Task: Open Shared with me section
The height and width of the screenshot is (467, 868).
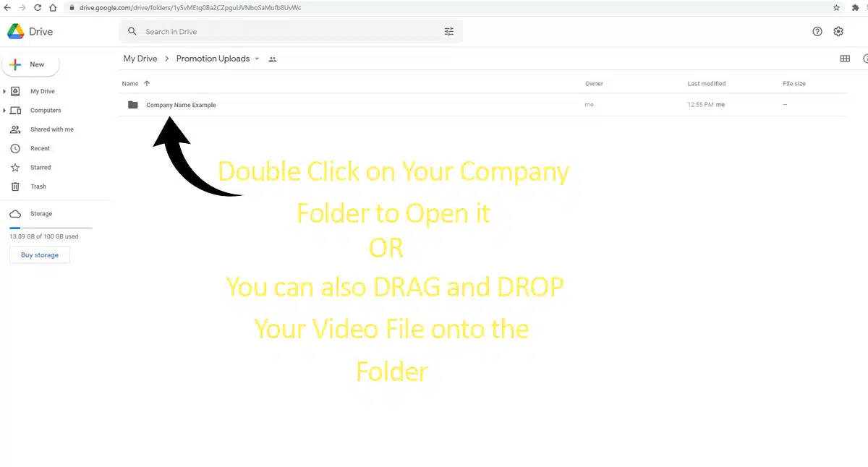Action: (x=51, y=129)
